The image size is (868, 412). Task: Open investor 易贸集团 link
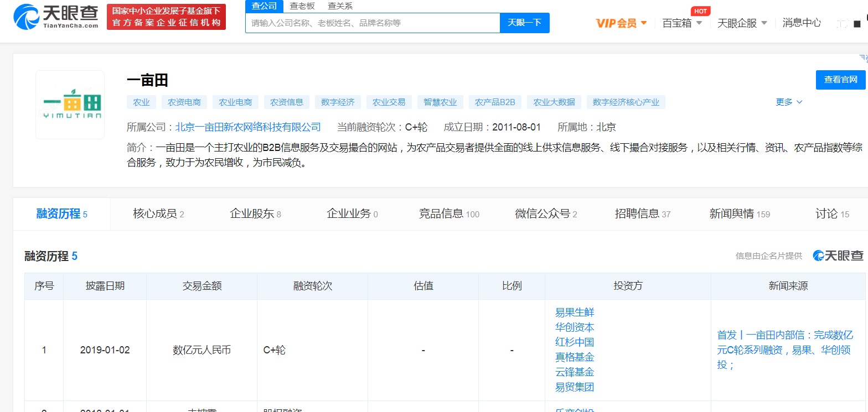pos(575,387)
